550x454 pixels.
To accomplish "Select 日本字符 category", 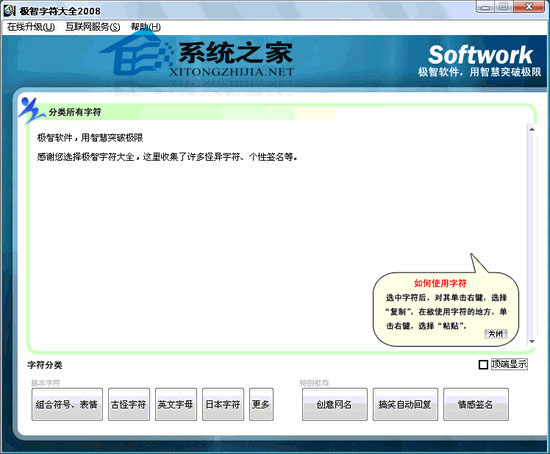I will [x=223, y=404].
